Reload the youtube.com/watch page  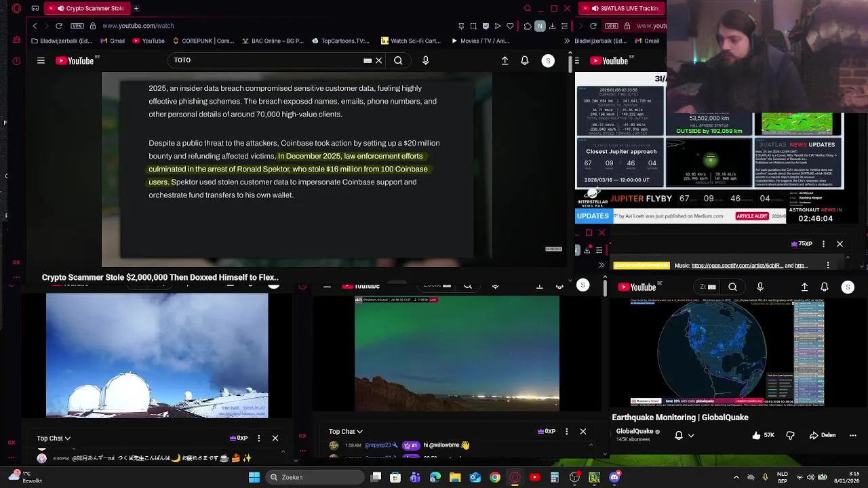(59, 26)
